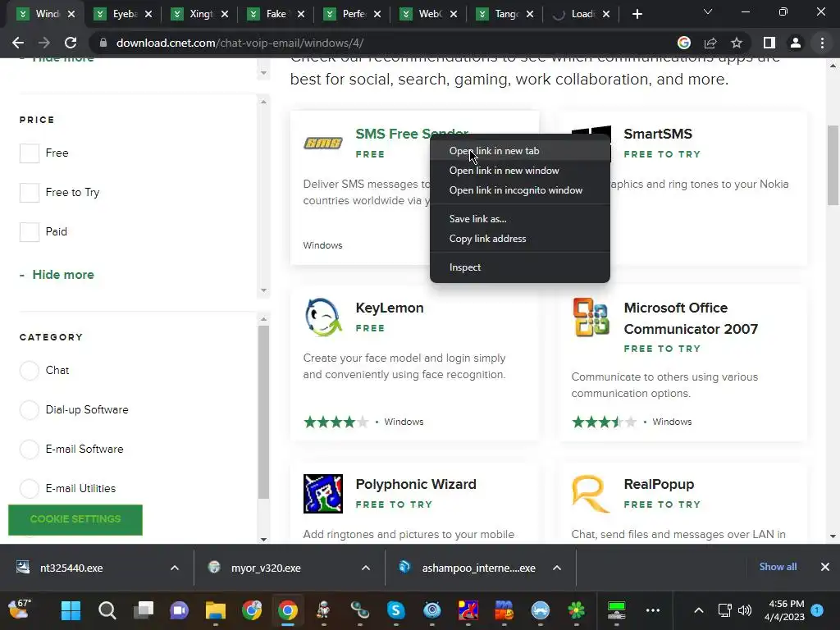Choose Copy link address
The image size is (840, 630).
(x=519, y=239)
